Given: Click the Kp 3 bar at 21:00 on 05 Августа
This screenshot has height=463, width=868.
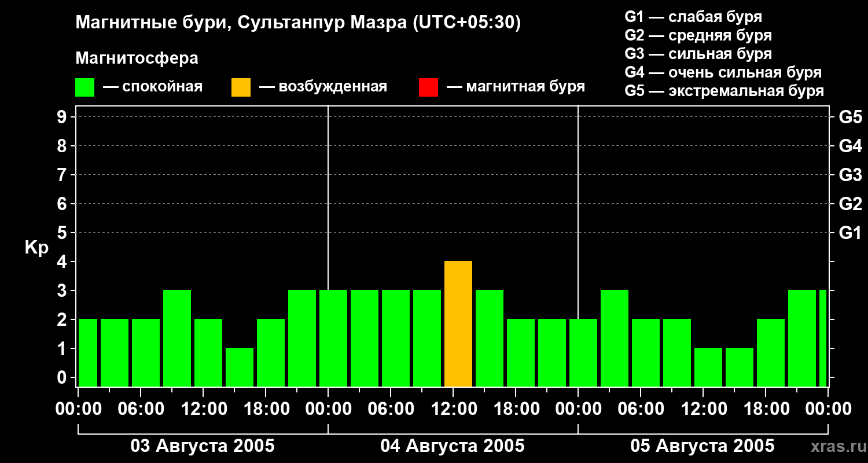Looking at the screenshot, I should click(x=802, y=338).
